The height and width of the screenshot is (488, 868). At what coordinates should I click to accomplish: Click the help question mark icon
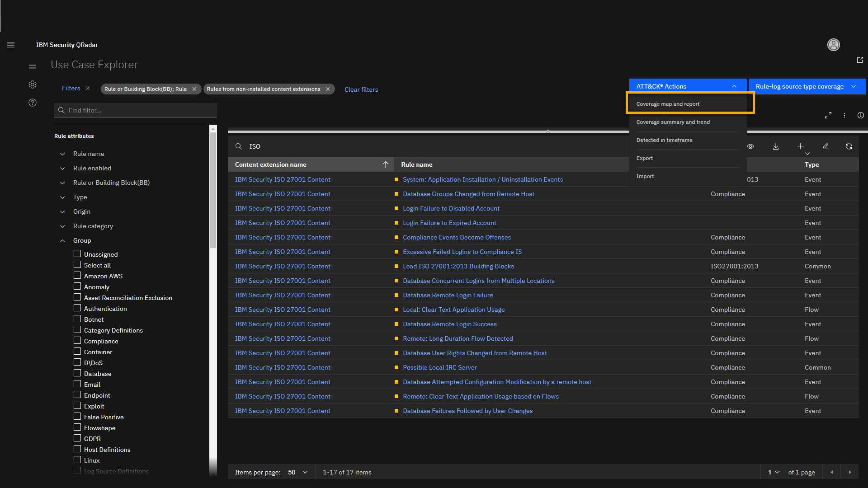tap(33, 103)
